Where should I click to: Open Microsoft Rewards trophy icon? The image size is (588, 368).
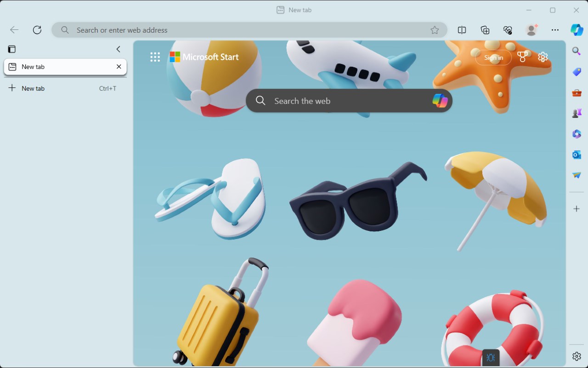point(522,57)
